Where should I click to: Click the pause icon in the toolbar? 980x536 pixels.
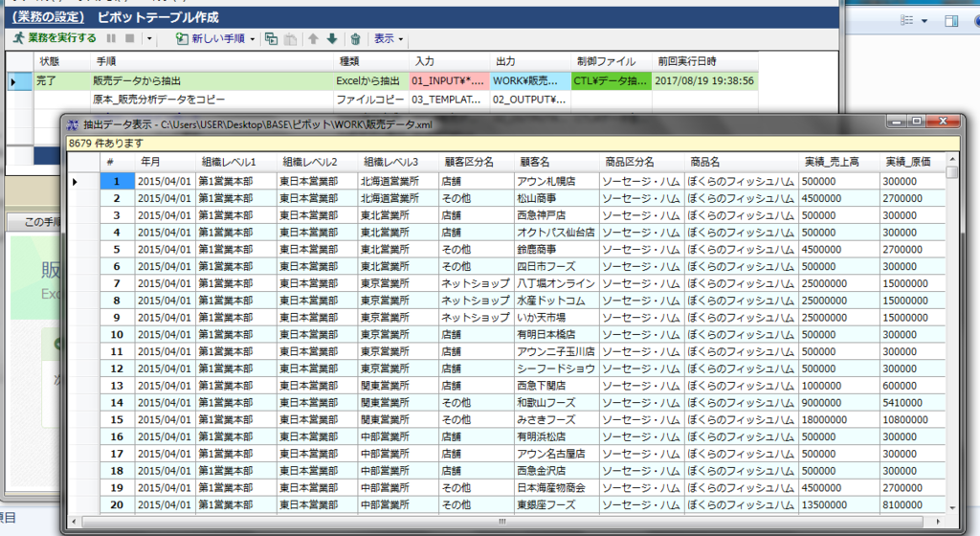coord(111,38)
